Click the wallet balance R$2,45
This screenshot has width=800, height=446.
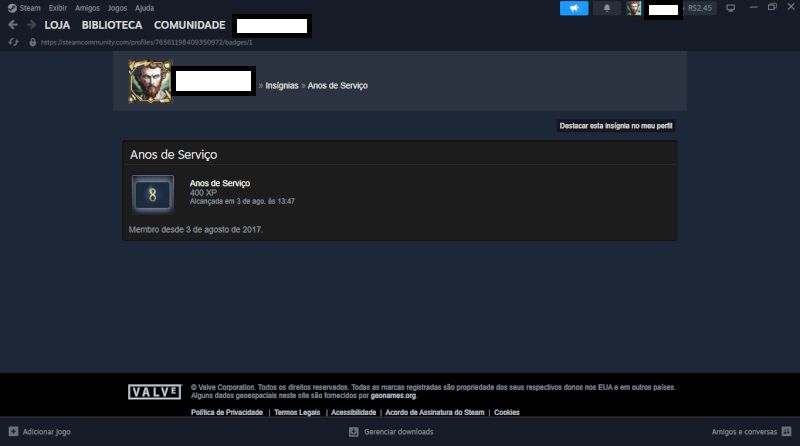click(699, 8)
